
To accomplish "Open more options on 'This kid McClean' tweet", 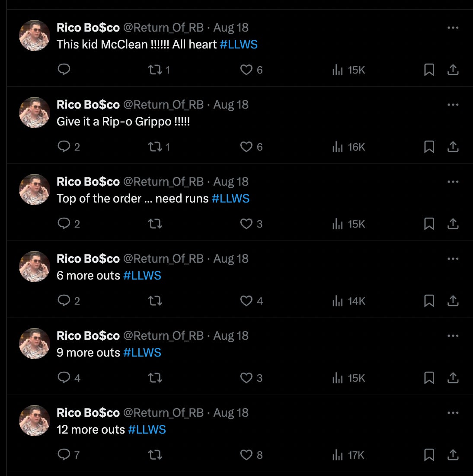I will [x=453, y=28].
